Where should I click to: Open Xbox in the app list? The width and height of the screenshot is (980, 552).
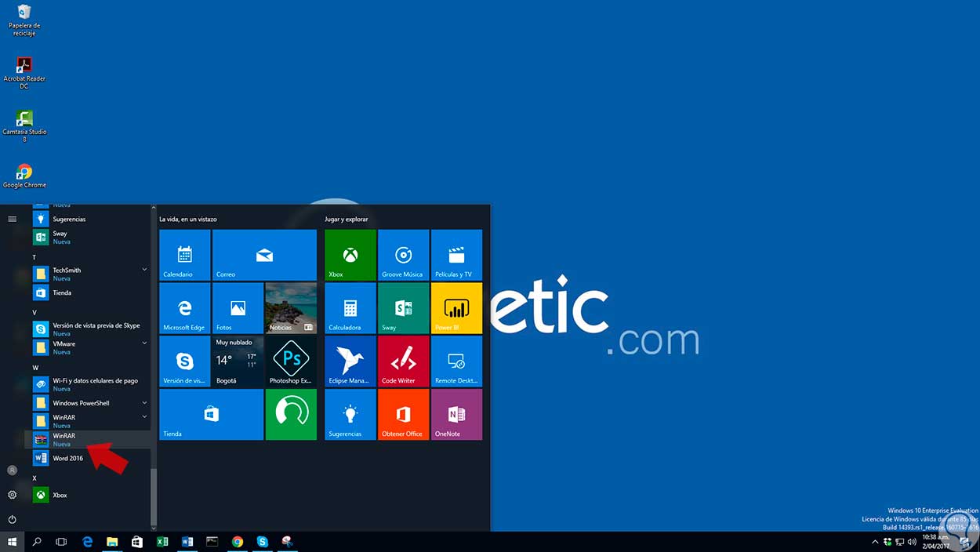click(x=88, y=495)
